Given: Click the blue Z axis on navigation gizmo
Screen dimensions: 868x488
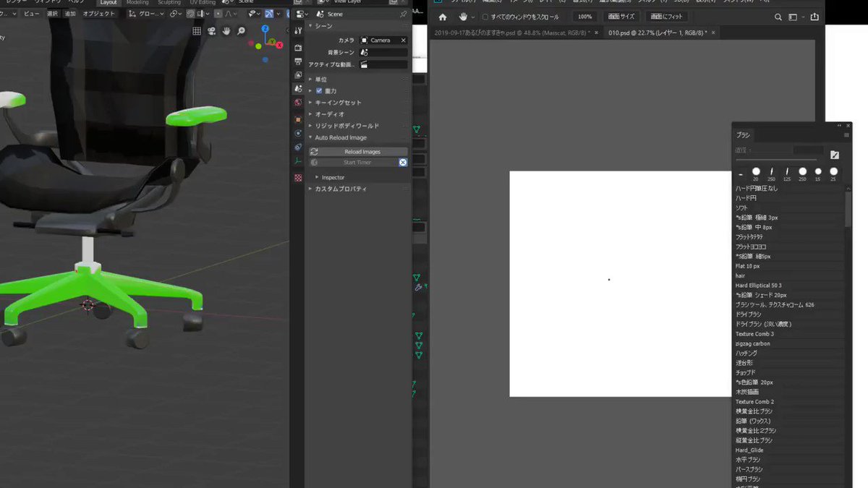Looking at the screenshot, I should coord(265,28).
